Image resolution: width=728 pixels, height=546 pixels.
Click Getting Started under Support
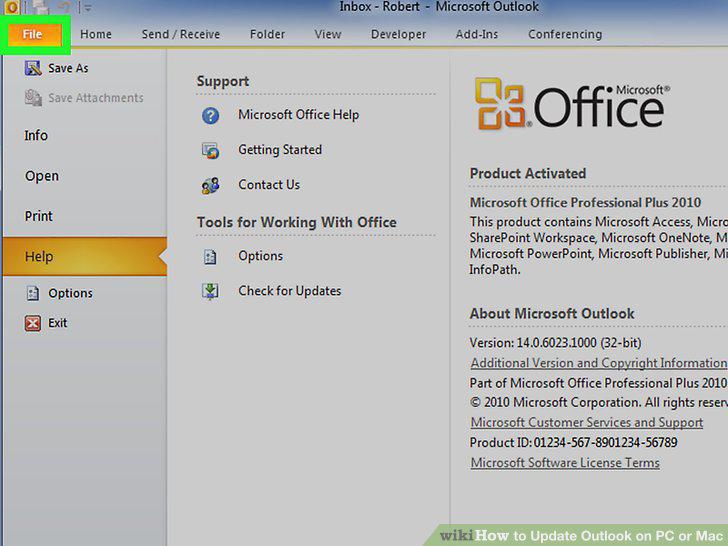click(x=280, y=150)
